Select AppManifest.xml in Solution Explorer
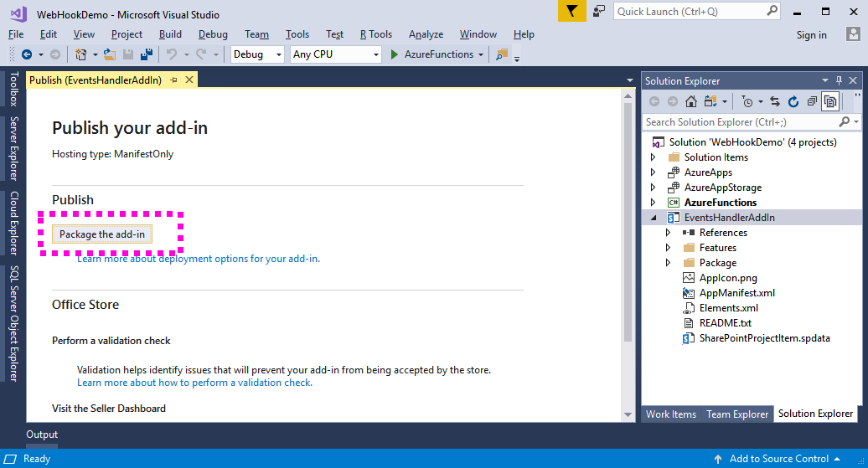 coord(736,293)
